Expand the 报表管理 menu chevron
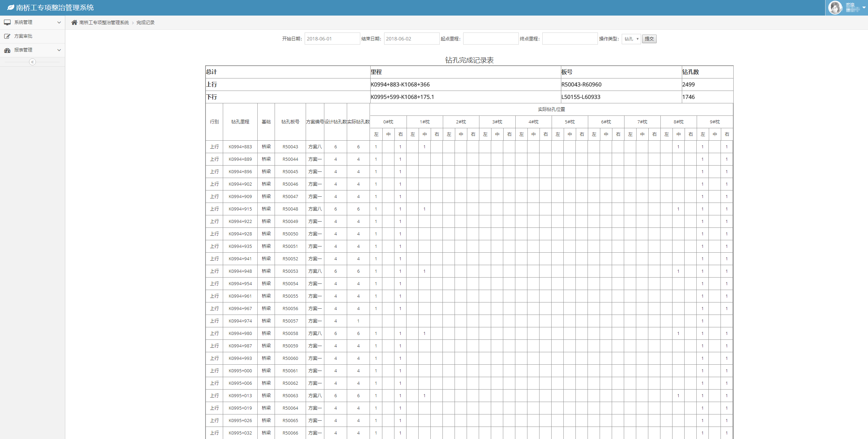The width and height of the screenshot is (868, 439). (x=59, y=50)
